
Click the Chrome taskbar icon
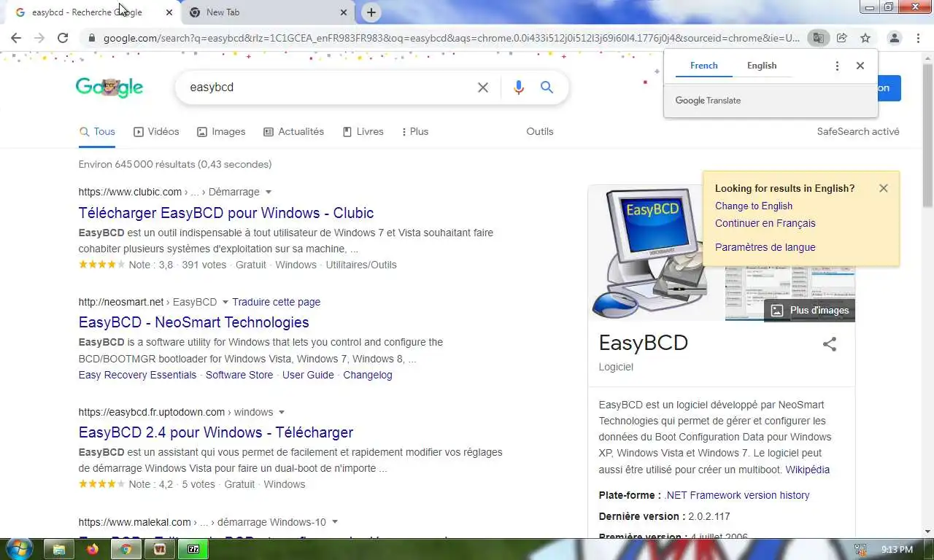[x=126, y=549]
